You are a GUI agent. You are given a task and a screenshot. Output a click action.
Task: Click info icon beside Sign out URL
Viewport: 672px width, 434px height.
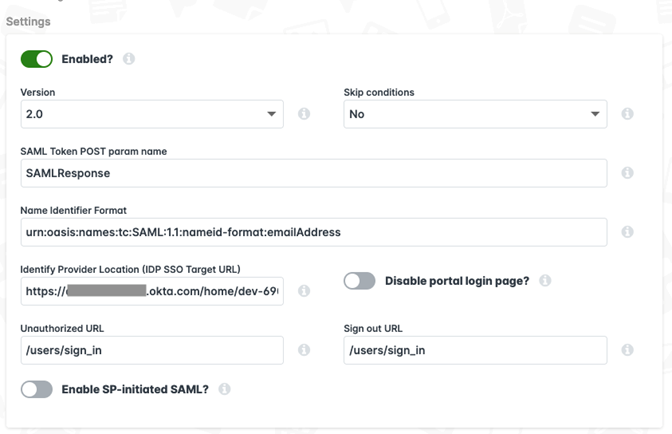[x=627, y=350]
